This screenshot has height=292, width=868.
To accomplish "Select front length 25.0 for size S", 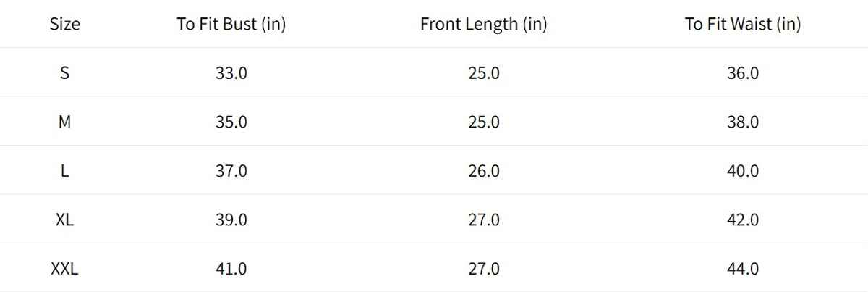I will tap(483, 73).
